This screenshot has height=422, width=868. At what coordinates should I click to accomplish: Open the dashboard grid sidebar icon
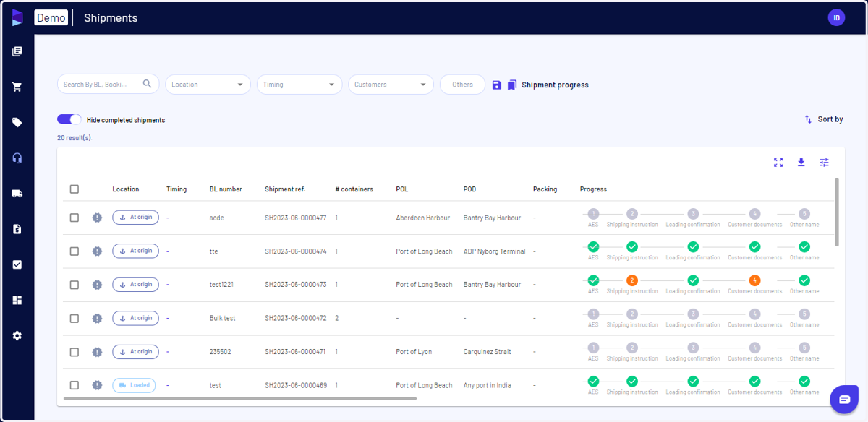[x=17, y=300]
